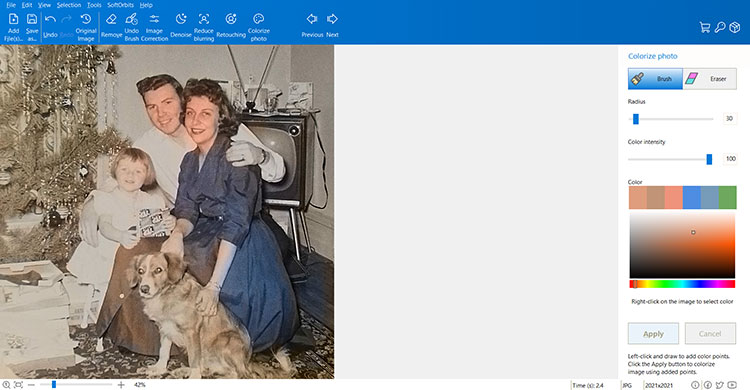Pick the tan brown color swatch

656,198
